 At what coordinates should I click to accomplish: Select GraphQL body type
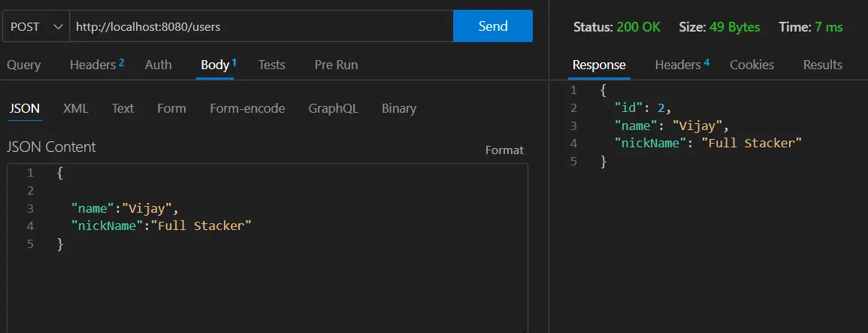coord(333,108)
